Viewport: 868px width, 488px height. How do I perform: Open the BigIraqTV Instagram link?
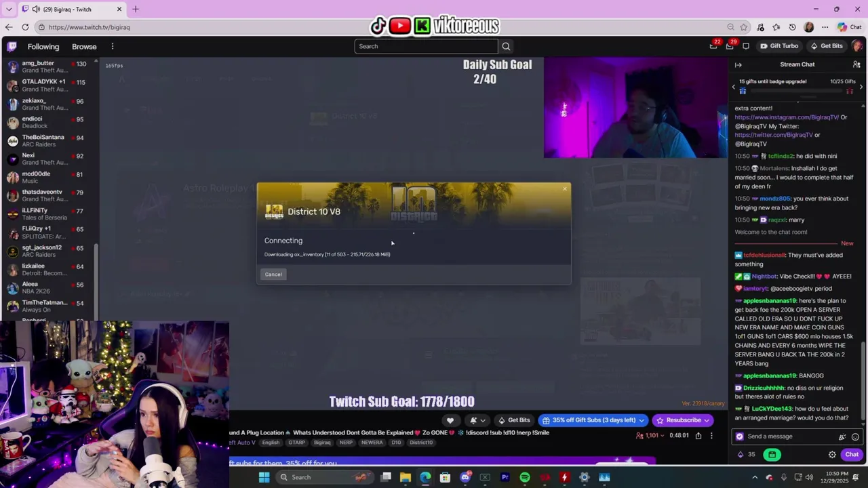click(x=787, y=117)
